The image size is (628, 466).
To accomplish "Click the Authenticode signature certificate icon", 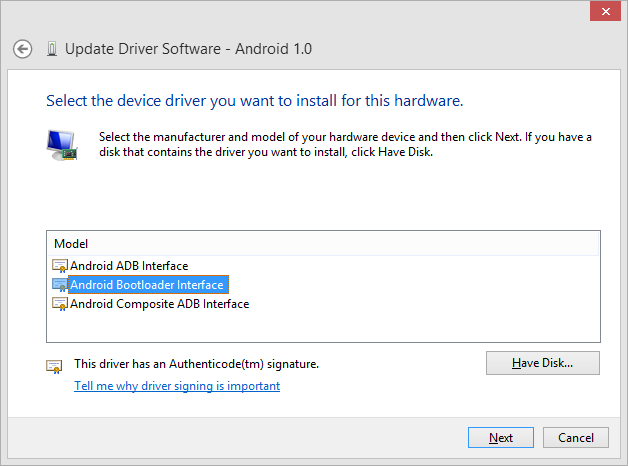I will pyautogui.click(x=54, y=365).
